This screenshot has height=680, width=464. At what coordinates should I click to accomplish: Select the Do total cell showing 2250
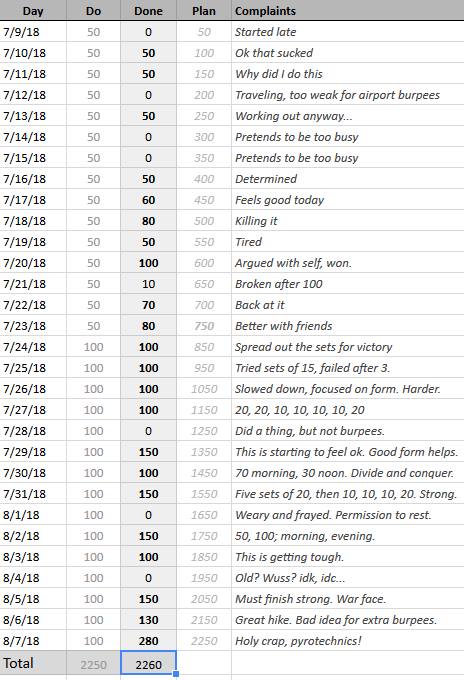(x=93, y=664)
